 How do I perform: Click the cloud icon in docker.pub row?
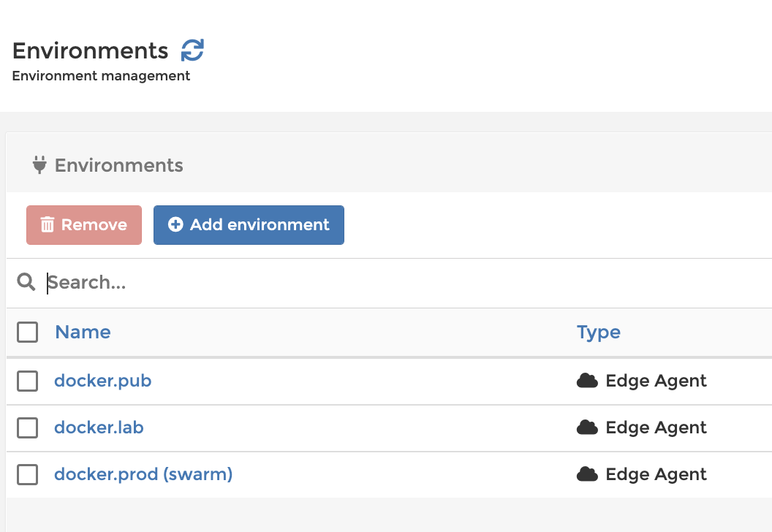587,381
